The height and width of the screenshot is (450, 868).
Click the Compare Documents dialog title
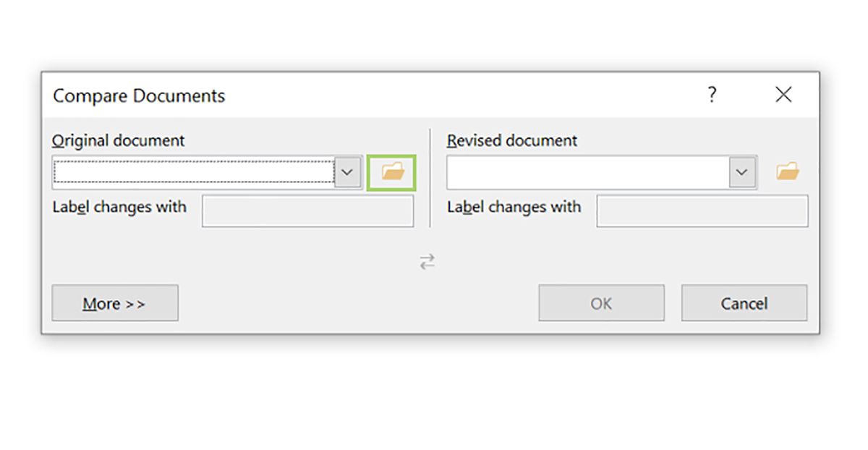pos(139,95)
